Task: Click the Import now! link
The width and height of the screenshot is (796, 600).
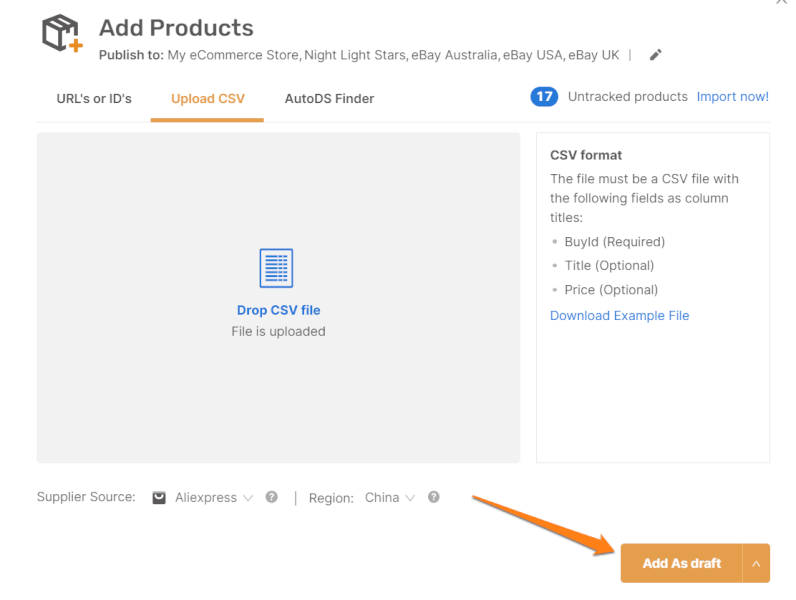Action: (x=732, y=97)
